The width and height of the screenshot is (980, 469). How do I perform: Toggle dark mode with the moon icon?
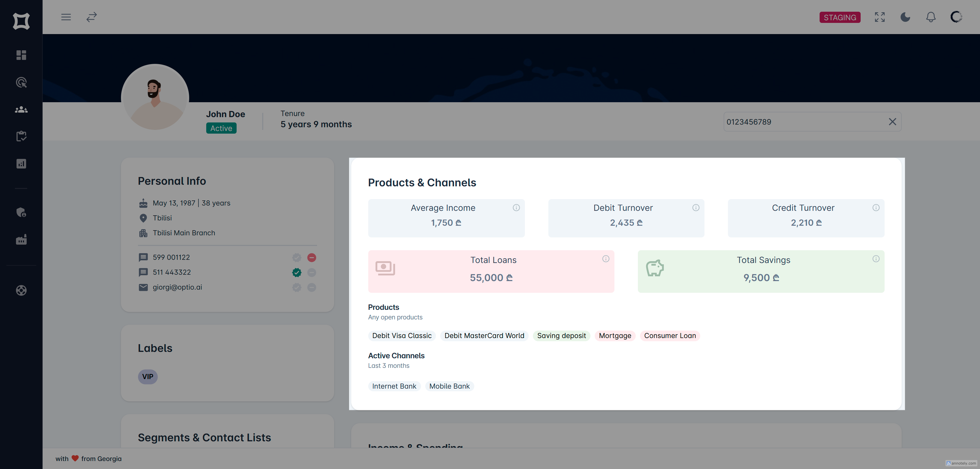tap(905, 17)
